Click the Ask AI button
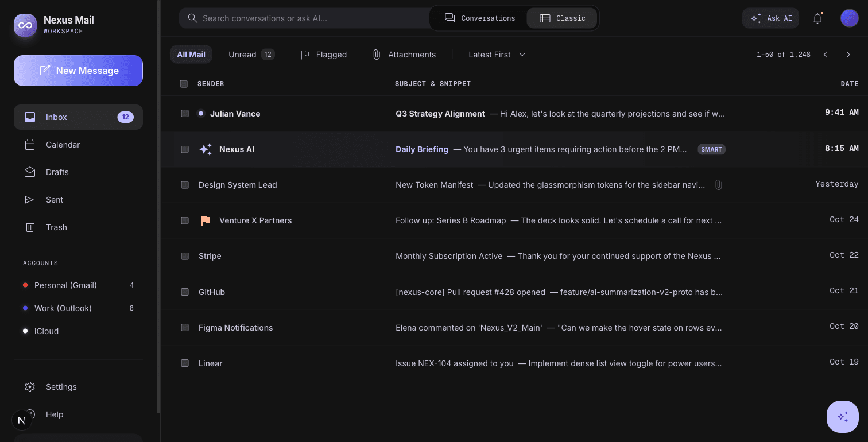 770,18
